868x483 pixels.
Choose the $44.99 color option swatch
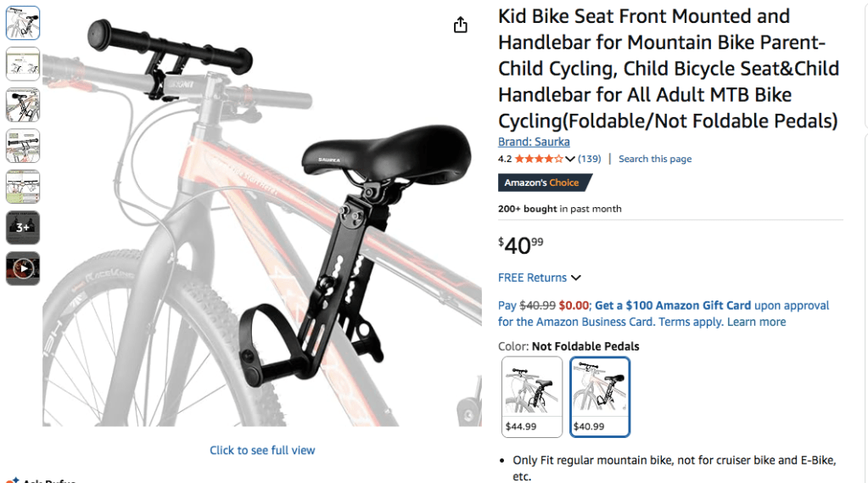coord(532,396)
